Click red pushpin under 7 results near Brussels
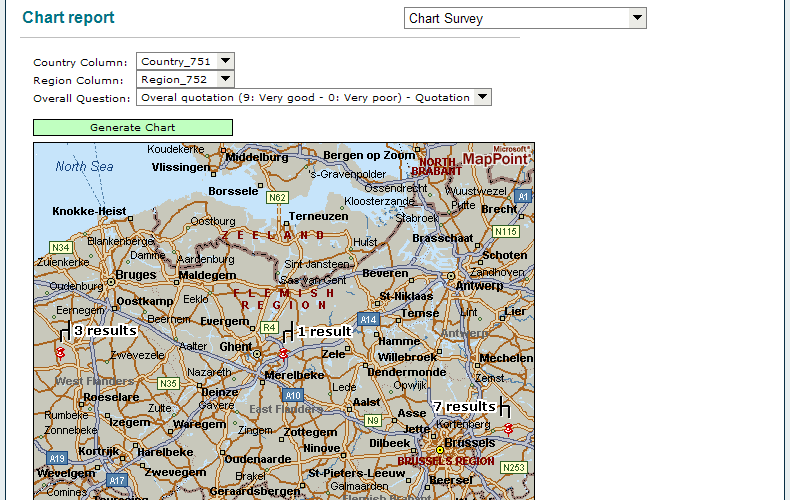 coord(508,429)
